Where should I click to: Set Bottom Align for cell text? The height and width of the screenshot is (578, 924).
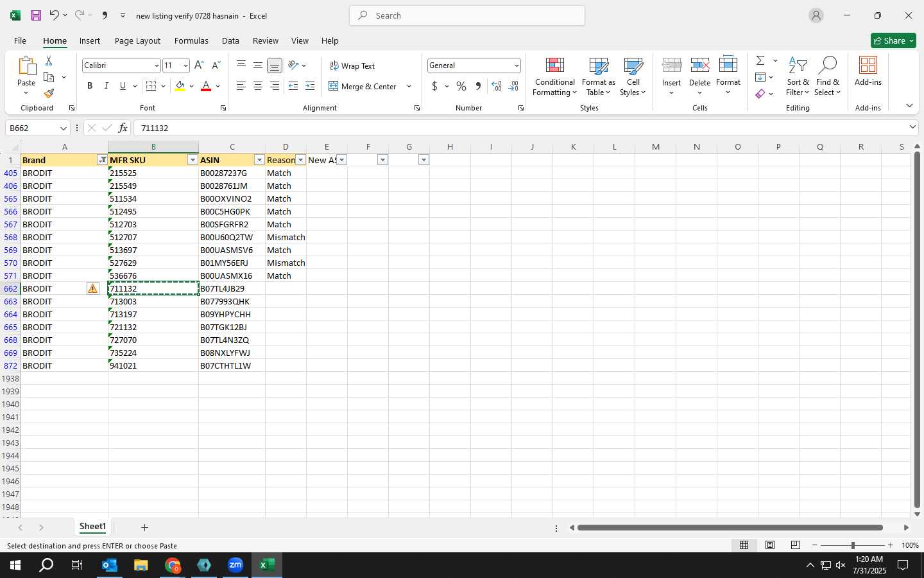pos(275,66)
